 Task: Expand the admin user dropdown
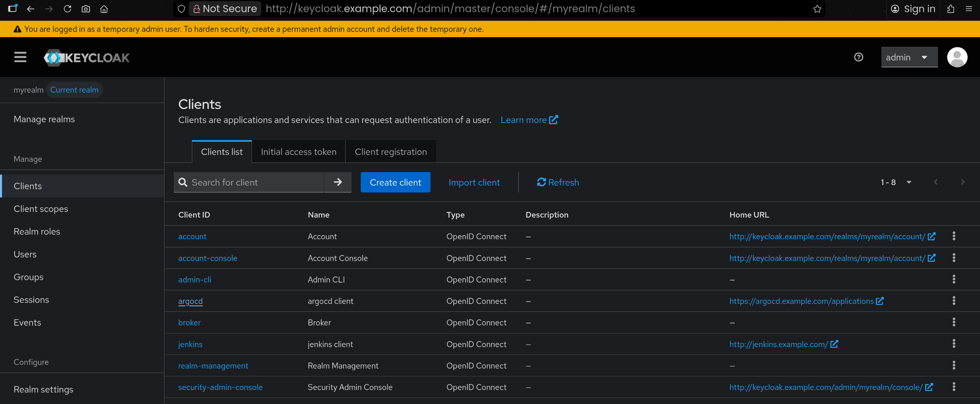pyautogui.click(x=909, y=57)
